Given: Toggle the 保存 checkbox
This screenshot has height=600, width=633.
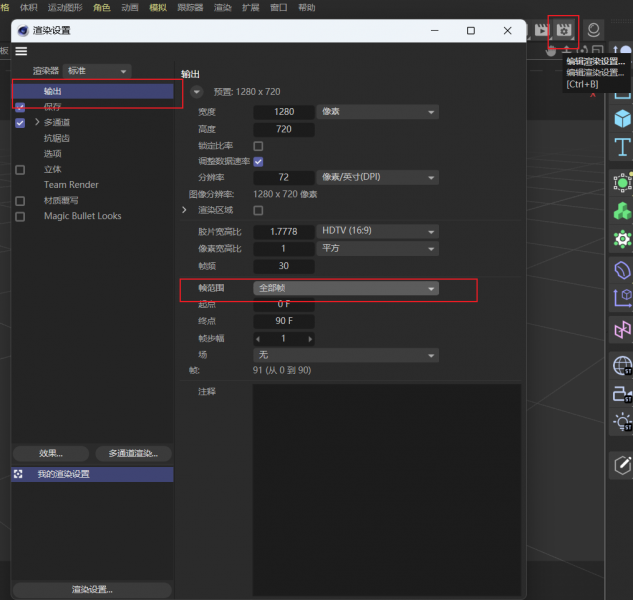Looking at the screenshot, I should pyautogui.click(x=20, y=107).
